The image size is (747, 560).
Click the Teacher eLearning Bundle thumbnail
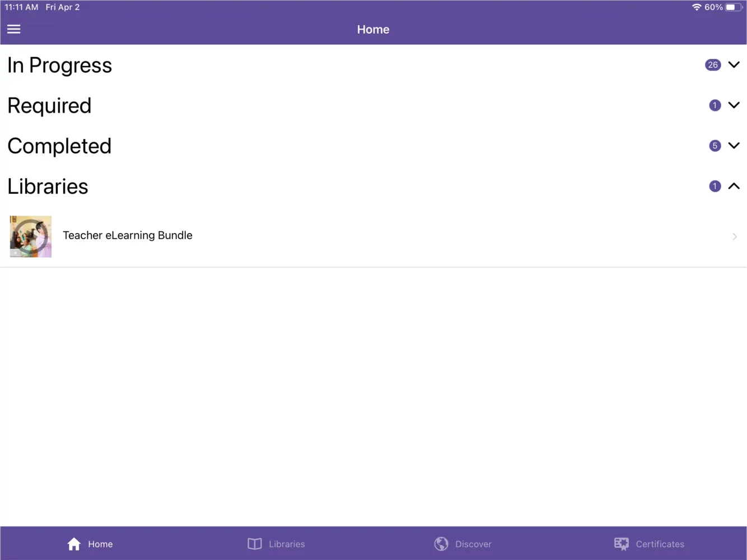pyautogui.click(x=31, y=236)
